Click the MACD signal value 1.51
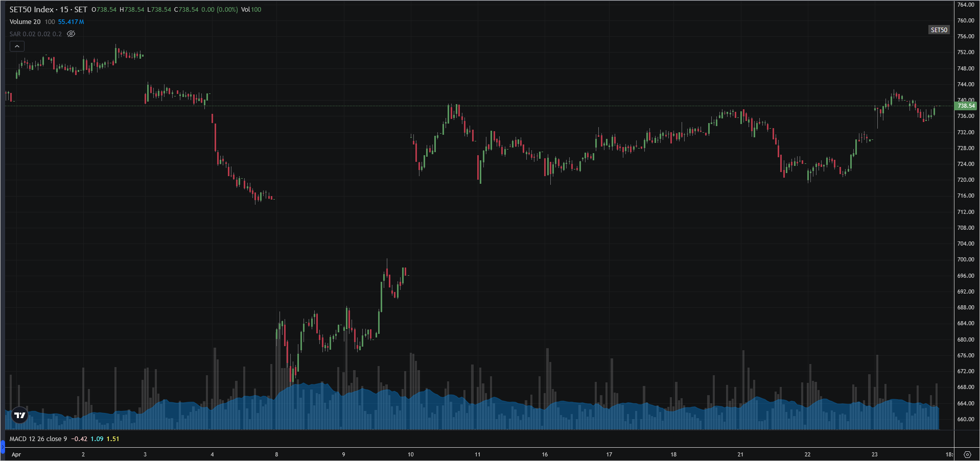The image size is (980, 461). (x=113, y=439)
